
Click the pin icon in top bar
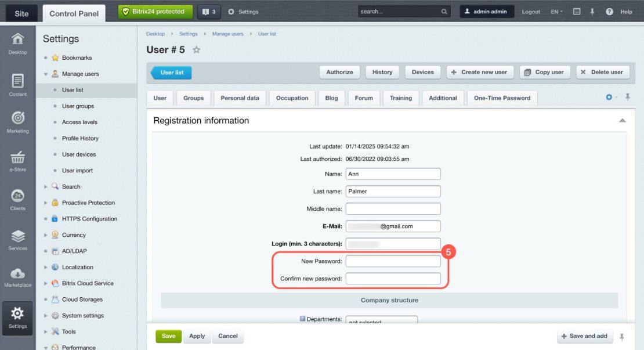tap(592, 12)
